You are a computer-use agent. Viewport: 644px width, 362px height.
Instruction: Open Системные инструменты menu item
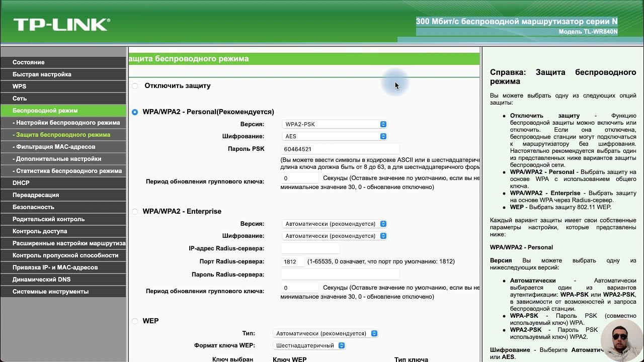point(63,292)
